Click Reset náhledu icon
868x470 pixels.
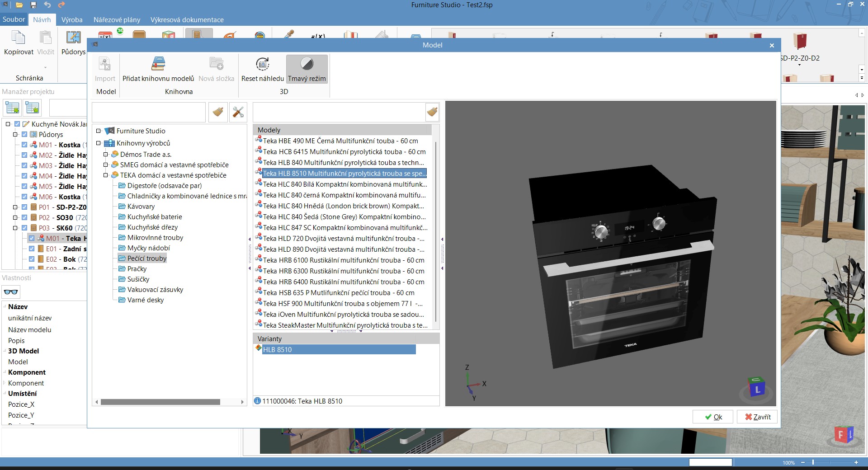tap(263, 64)
